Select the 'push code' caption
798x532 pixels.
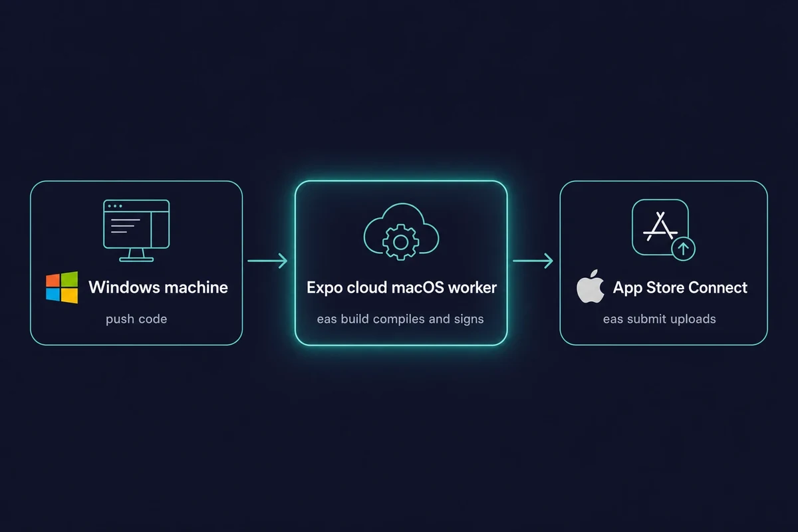(x=136, y=319)
